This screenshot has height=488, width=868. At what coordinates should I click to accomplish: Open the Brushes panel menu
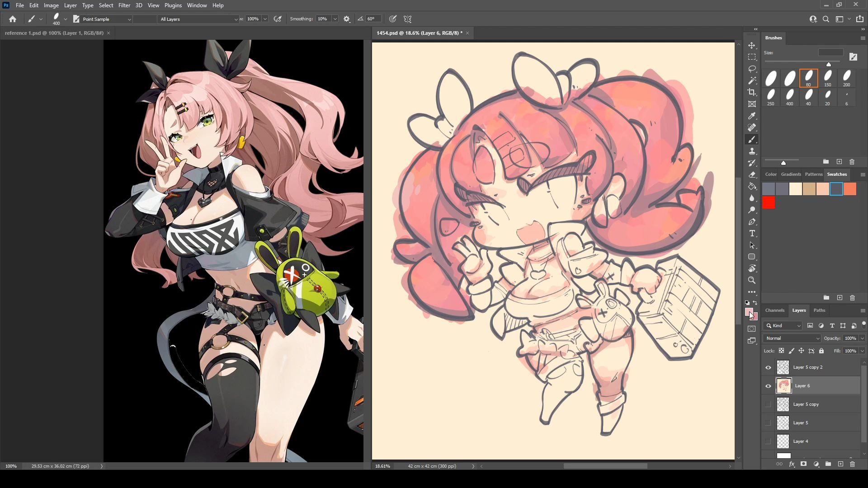tap(863, 38)
